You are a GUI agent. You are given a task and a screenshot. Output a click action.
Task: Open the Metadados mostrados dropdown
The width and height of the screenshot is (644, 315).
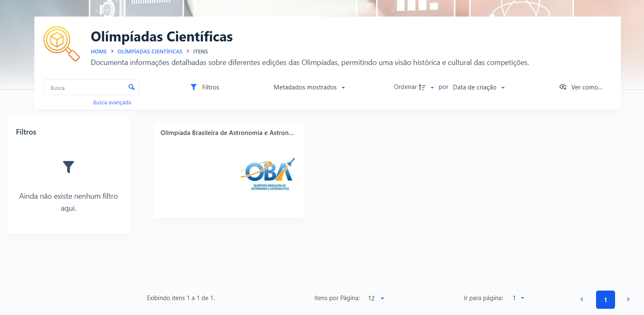(309, 87)
